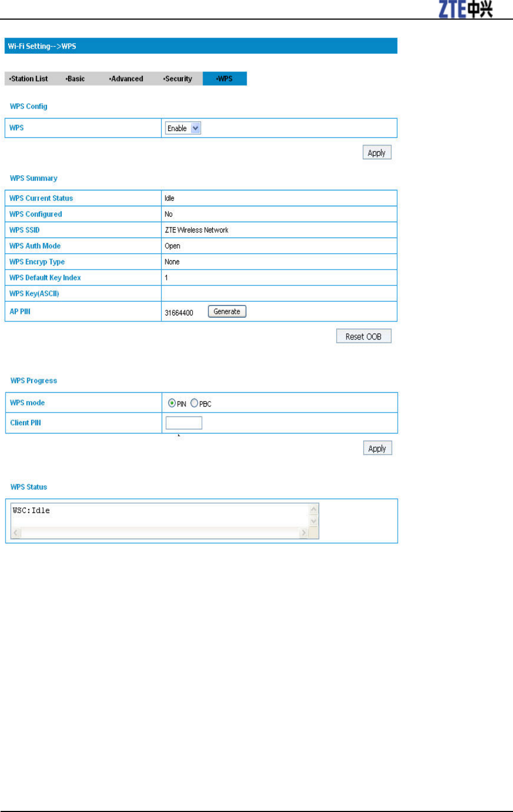Select the PIN radio button
This screenshot has height=812, width=513.
click(172, 403)
